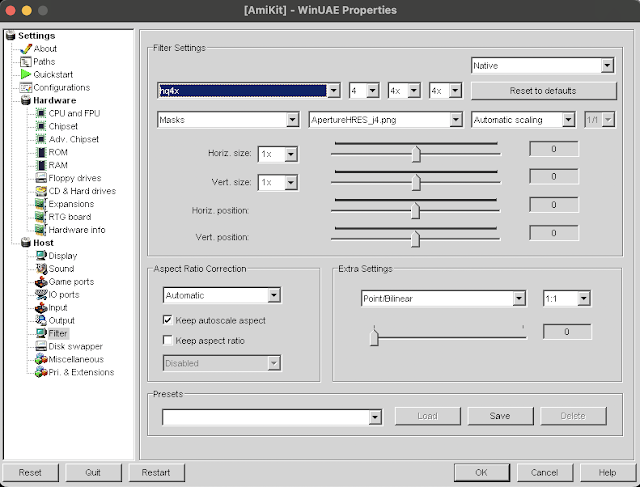Click the RAM chip icon
The height and width of the screenshot is (487, 640).
pyautogui.click(x=41, y=165)
